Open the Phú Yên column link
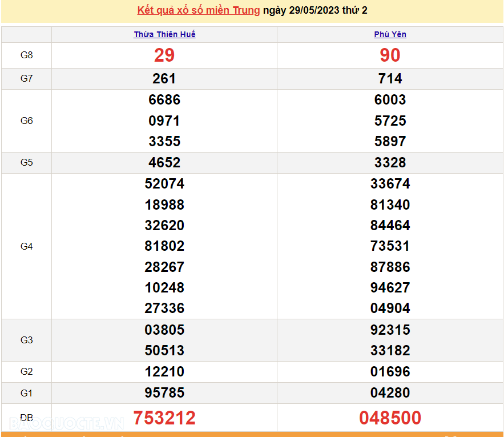The width and height of the screenshot is (504, 437). 390,34
